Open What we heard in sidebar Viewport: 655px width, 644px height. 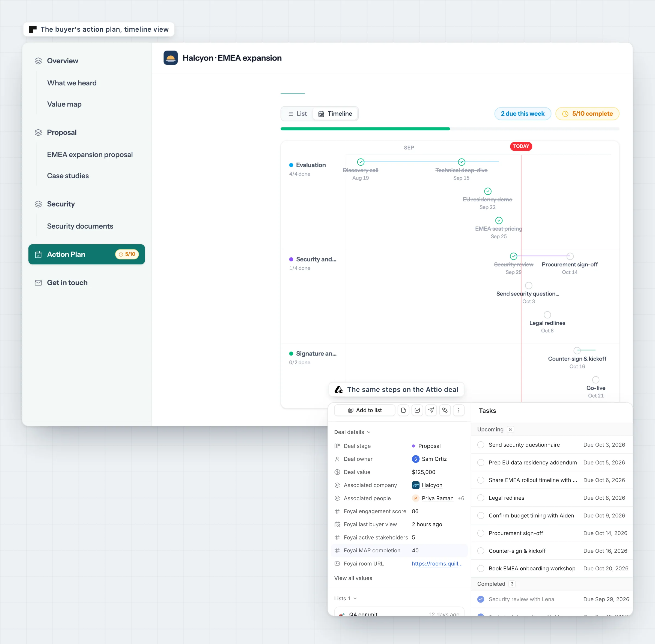(72, 83)
